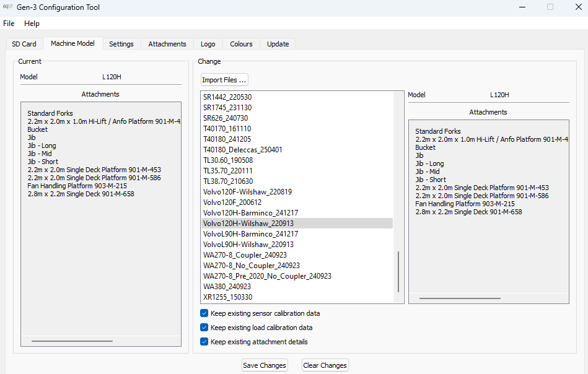The image size is (588, 374).
Task: Select T40170_161110 model file
Action: [297, 129]
